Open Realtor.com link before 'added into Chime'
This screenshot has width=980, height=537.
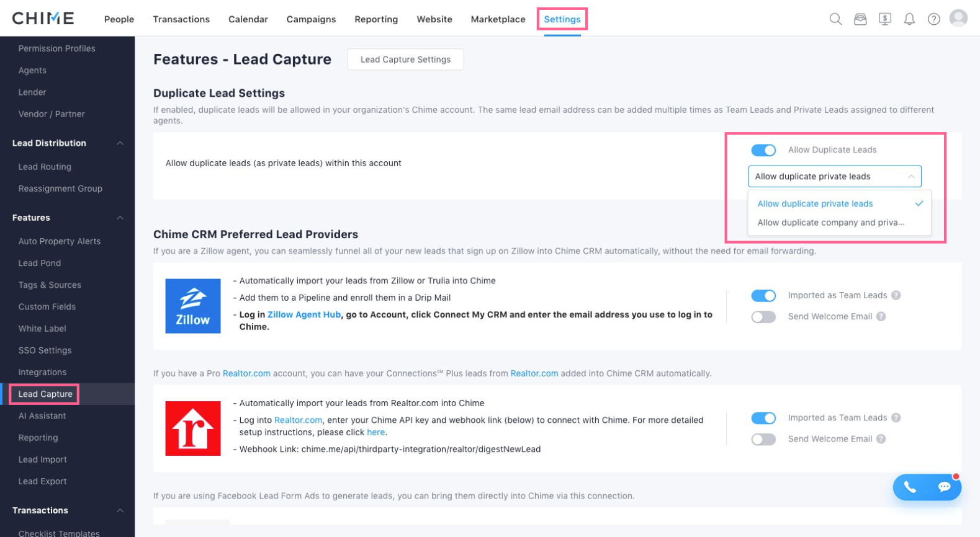point(534,373)
